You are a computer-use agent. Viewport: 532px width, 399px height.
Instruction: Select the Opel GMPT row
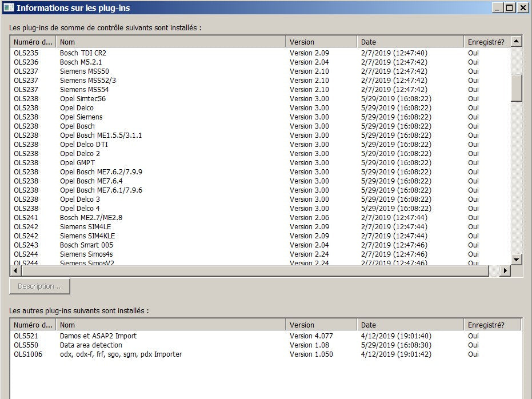click(260, 163)
